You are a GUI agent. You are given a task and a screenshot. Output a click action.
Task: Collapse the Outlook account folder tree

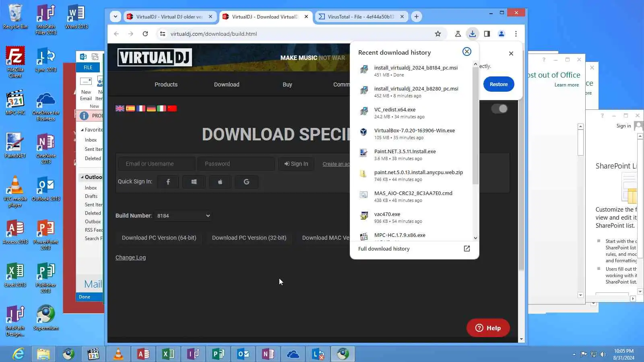82,177
